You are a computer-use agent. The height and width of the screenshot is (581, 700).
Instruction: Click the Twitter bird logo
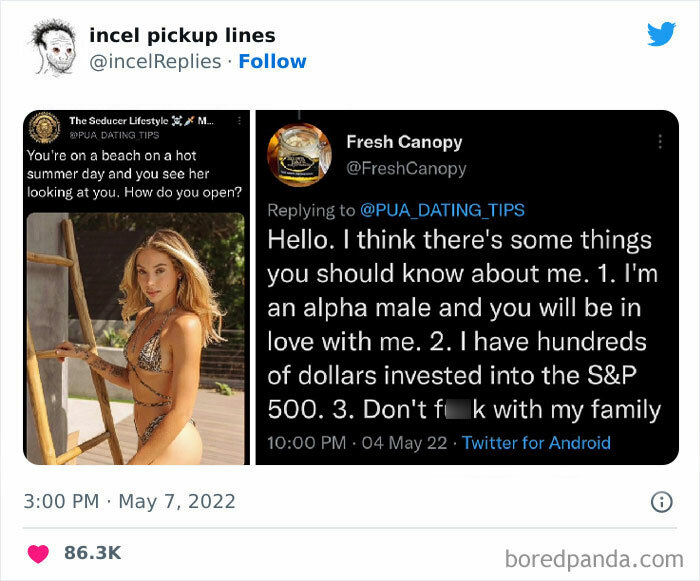[x=661, y=34]
